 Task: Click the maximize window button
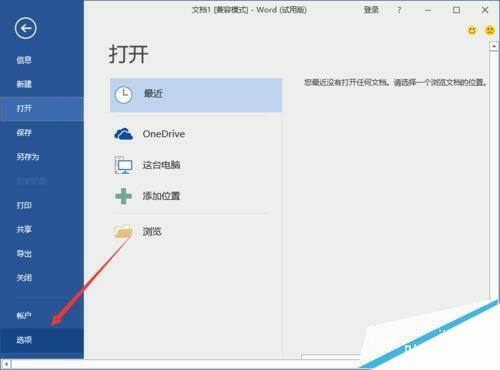(456, 10)
